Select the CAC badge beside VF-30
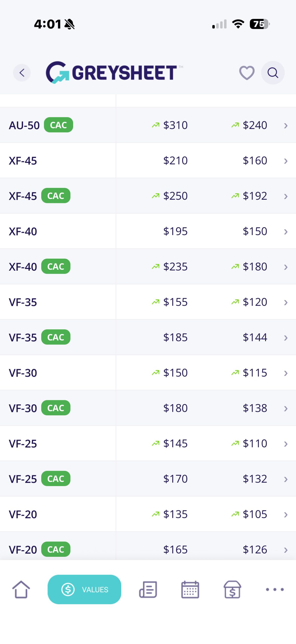The image size is (296, 644). (56, 408)
